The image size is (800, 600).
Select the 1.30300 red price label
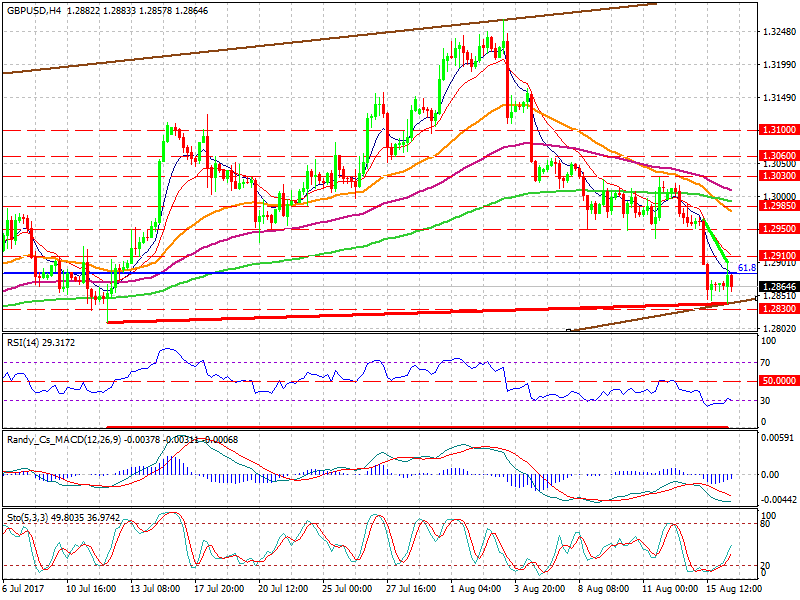pyautogui.click(x=778, y=175)
